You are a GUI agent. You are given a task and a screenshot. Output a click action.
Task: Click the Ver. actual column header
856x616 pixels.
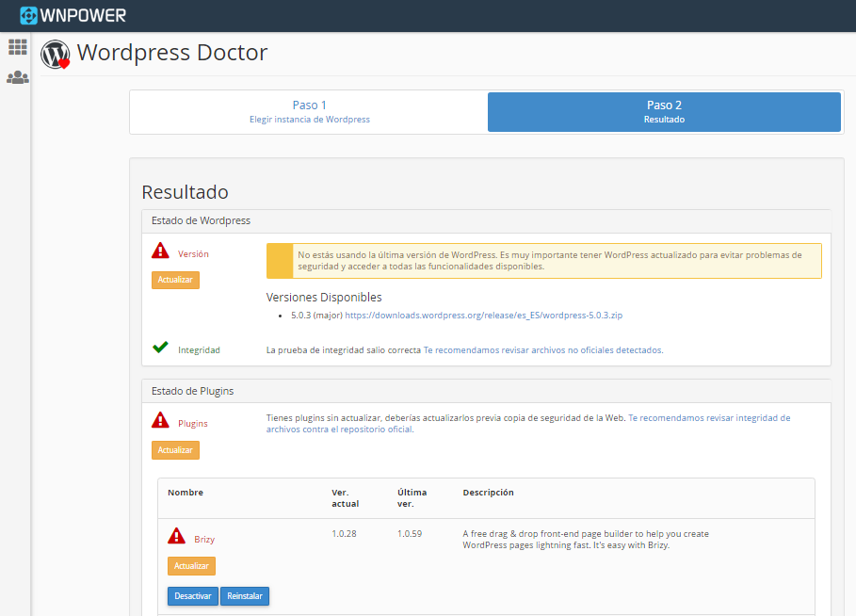pos(346,498)
